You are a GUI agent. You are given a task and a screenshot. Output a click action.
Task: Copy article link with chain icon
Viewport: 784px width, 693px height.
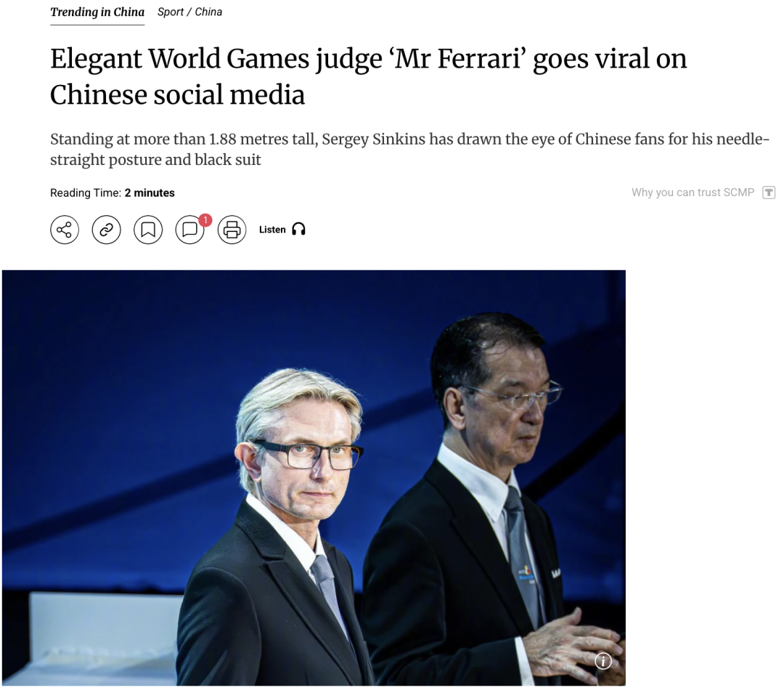click(107, 230)
